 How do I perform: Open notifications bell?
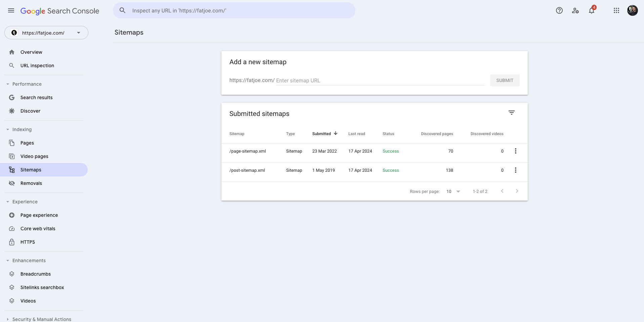tap(592, 10)
